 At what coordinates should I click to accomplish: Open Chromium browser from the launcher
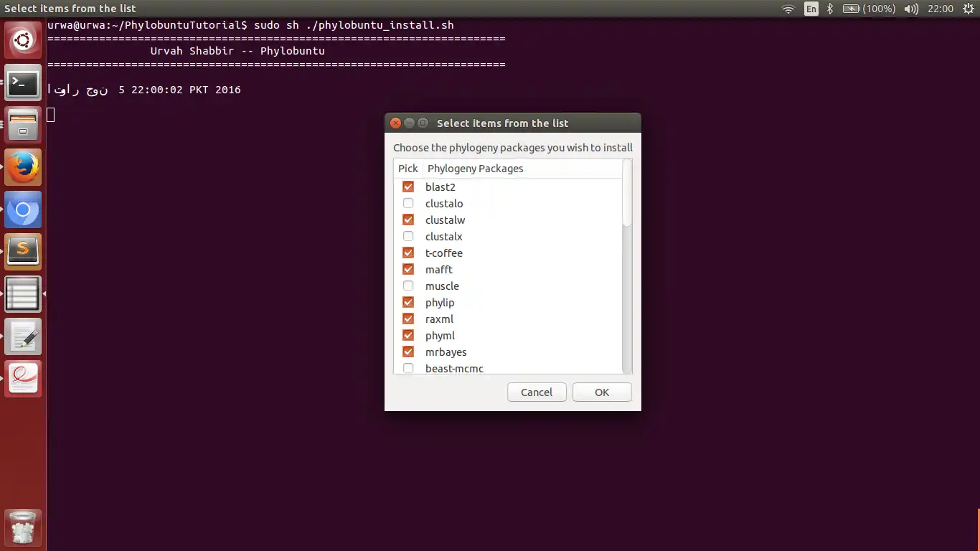click(23, 209)
